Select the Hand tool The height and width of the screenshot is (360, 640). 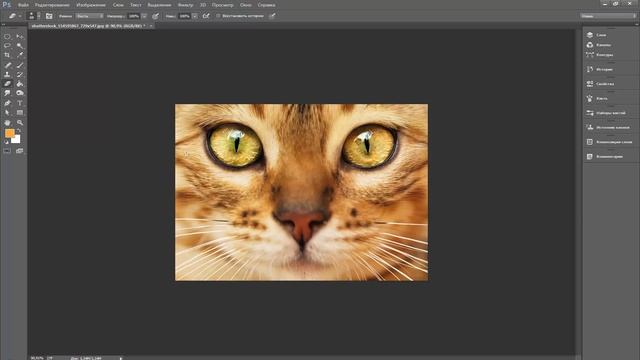(7, 122)
